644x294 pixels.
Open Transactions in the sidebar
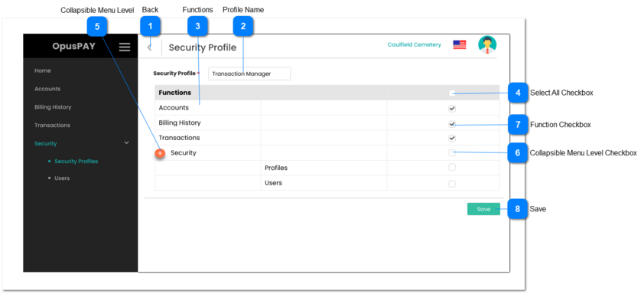(x=52, y=125)
